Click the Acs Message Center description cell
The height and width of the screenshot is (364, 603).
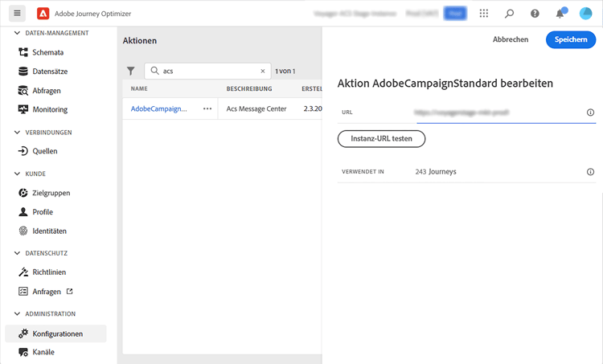pos(256,108)
